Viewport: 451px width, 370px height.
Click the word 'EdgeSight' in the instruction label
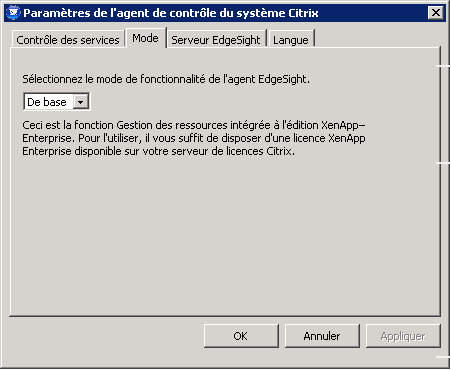tap(284, 79)
